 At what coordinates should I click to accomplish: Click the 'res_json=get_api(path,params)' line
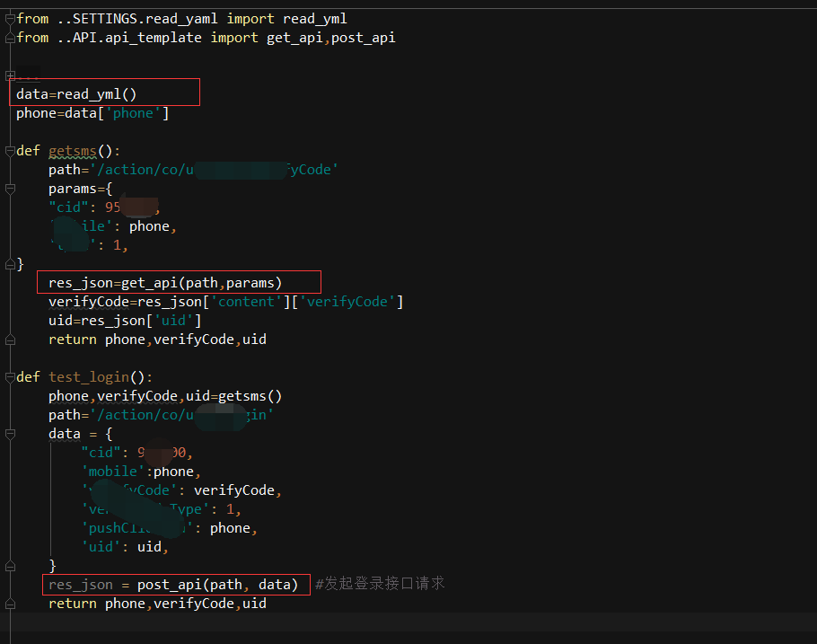click(165, 283)
